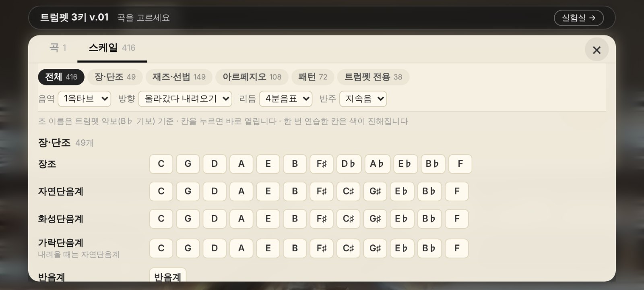Click the 장·단조 49개 section heading
This screenshot has width=644, height=290.
(66, 143)
